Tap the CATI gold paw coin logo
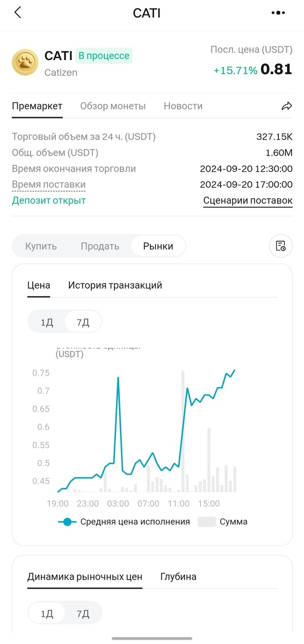The image size is (304, 644). click(25, 62)
